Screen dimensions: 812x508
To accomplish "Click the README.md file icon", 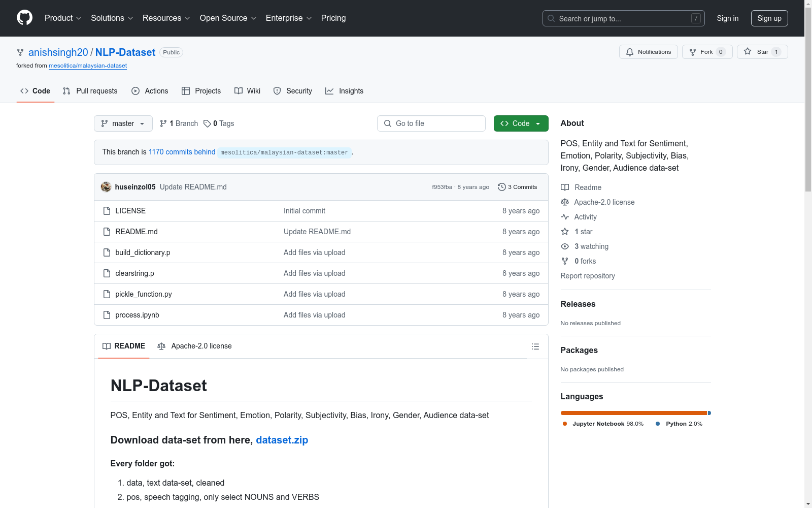I will click(107, 232).
